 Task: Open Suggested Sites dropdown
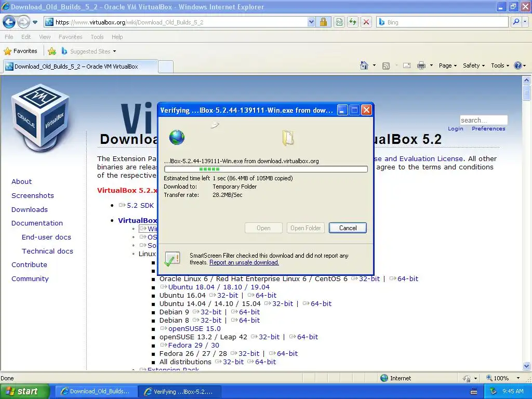click(89, 51)
